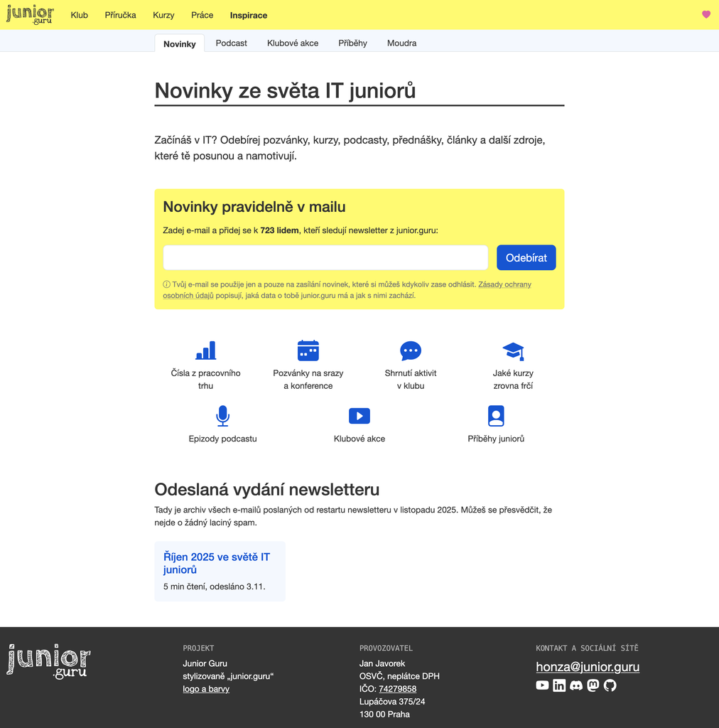Select Příručka in the top navigation
Image resolution: width=719 pixels, height=728 pixels.
pos(120,15)
